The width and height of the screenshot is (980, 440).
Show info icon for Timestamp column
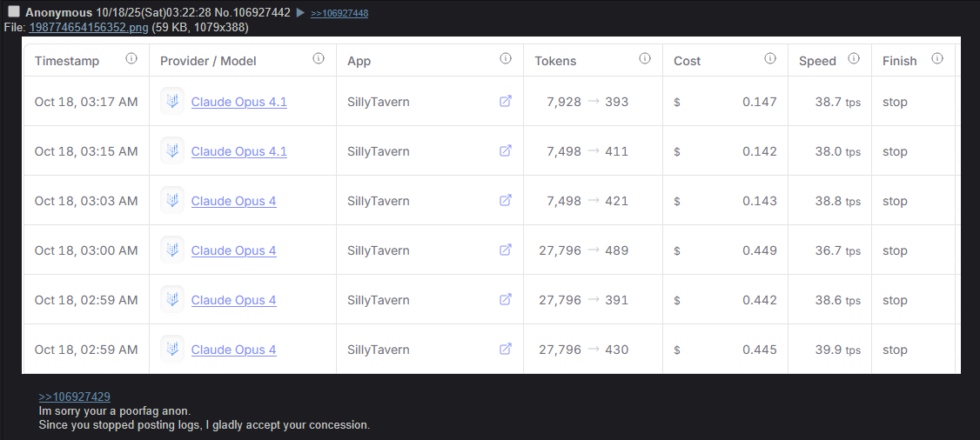131,58
